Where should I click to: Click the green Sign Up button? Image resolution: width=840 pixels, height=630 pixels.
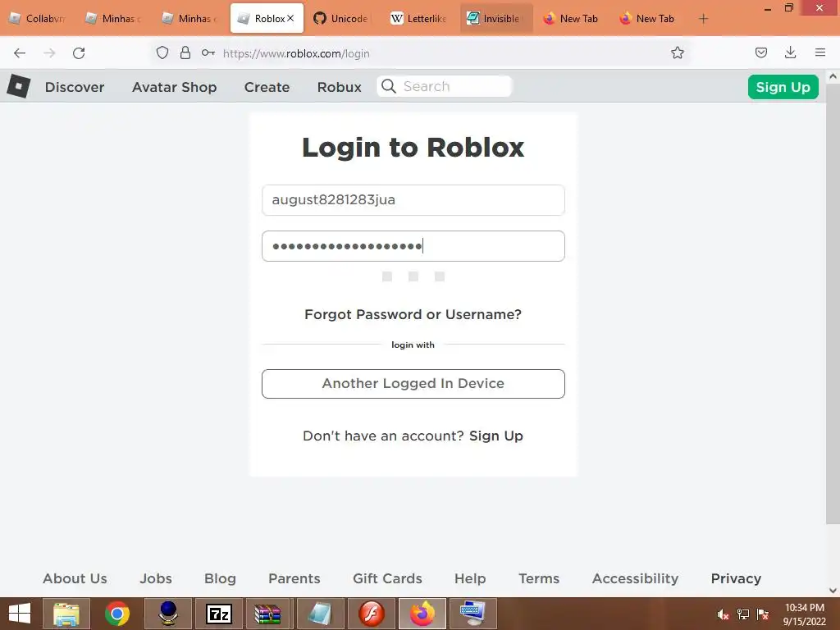(783, 87)
